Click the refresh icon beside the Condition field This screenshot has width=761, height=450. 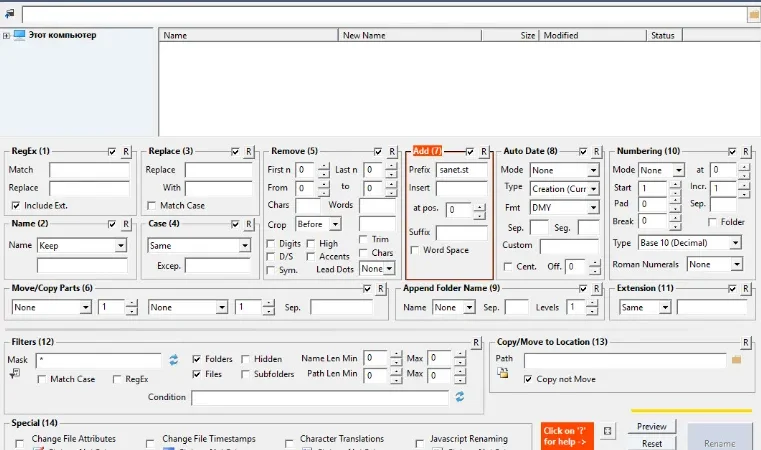click(460, 397)
